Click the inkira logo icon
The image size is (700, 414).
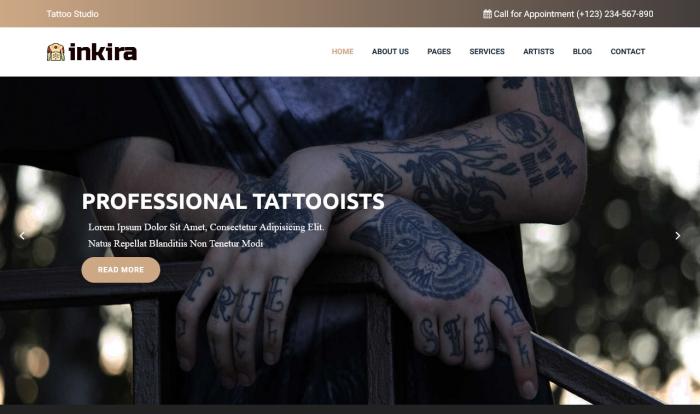click(x=56, y=52)
